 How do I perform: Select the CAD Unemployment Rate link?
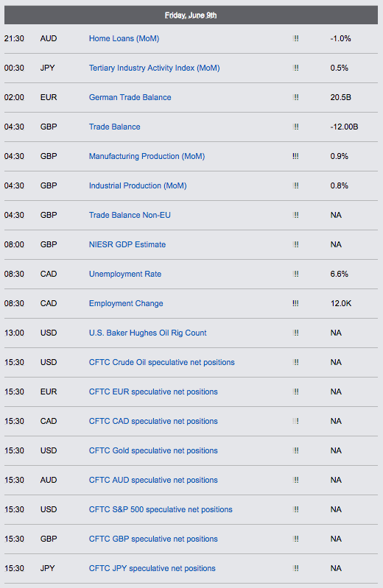tap(125, 274)
